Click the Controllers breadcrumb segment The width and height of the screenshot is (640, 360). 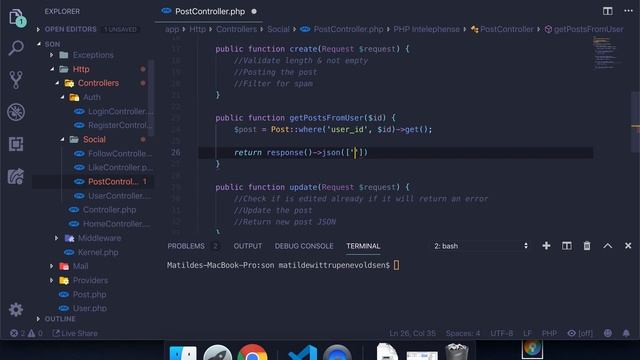[x=236, y=29]
